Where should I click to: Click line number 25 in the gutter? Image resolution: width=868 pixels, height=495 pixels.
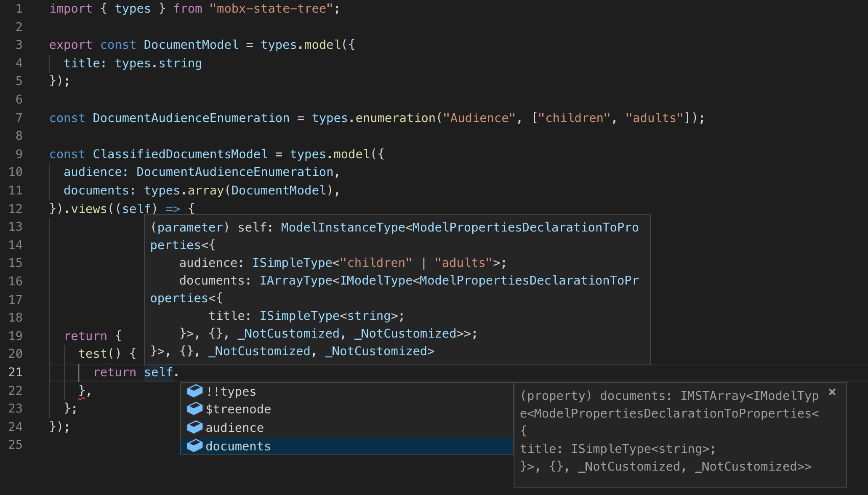16,444
